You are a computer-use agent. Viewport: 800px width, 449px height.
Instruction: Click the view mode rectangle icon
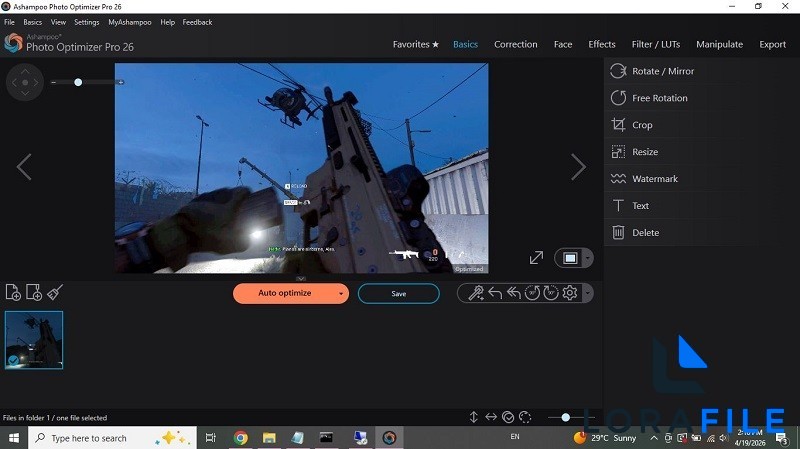pyautogui.click(x=570, y=258)
